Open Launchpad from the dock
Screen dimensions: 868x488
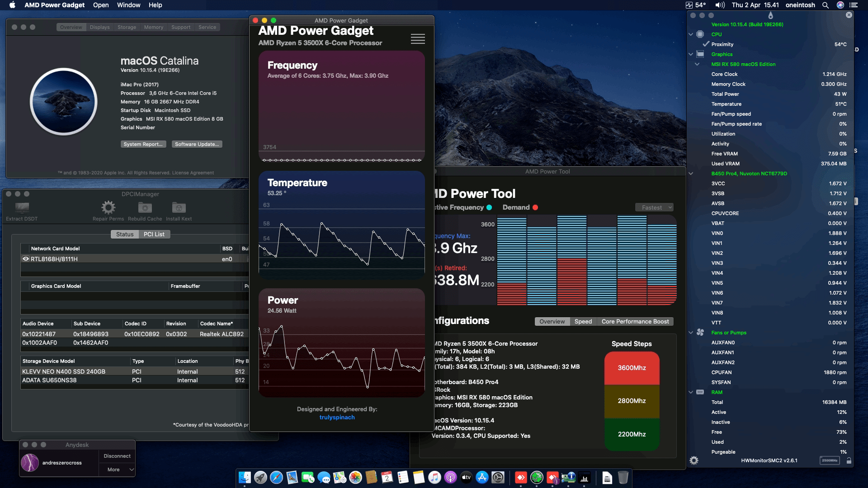[260, 477]
